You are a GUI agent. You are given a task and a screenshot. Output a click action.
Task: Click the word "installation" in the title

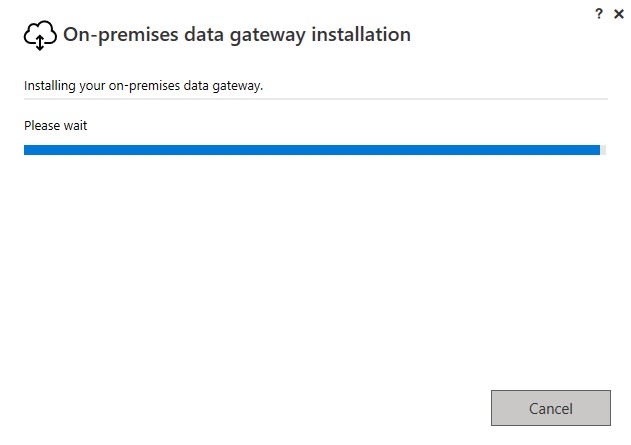coord(361,35)
